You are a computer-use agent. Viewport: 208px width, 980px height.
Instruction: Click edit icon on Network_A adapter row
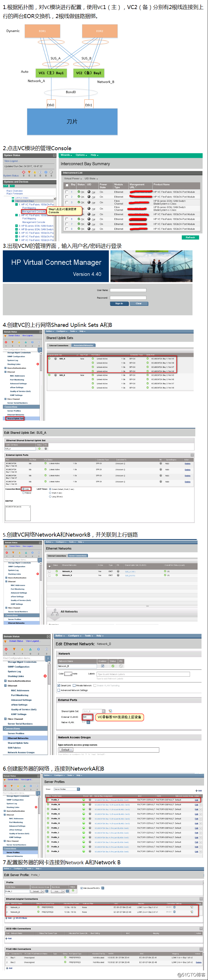tap(192, 907)
